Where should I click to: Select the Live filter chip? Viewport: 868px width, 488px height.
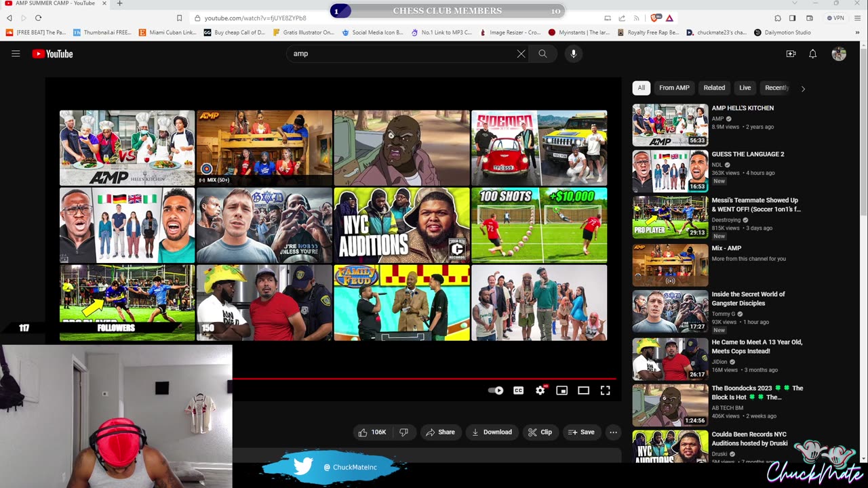[745, 87]
